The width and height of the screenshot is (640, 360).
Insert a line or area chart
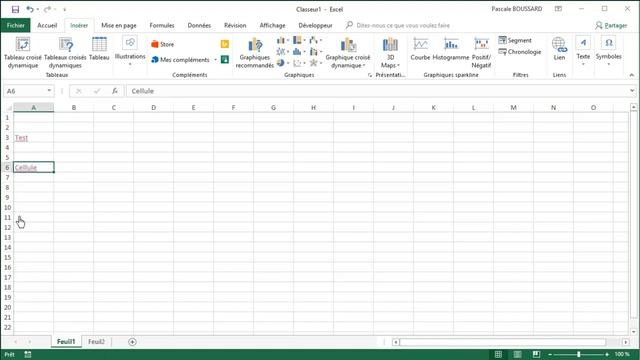(282, 51)
